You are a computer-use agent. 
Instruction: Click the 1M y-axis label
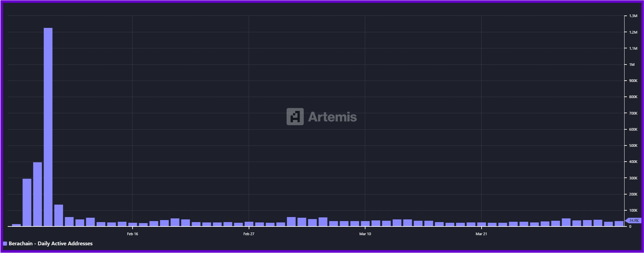point(632,65)
